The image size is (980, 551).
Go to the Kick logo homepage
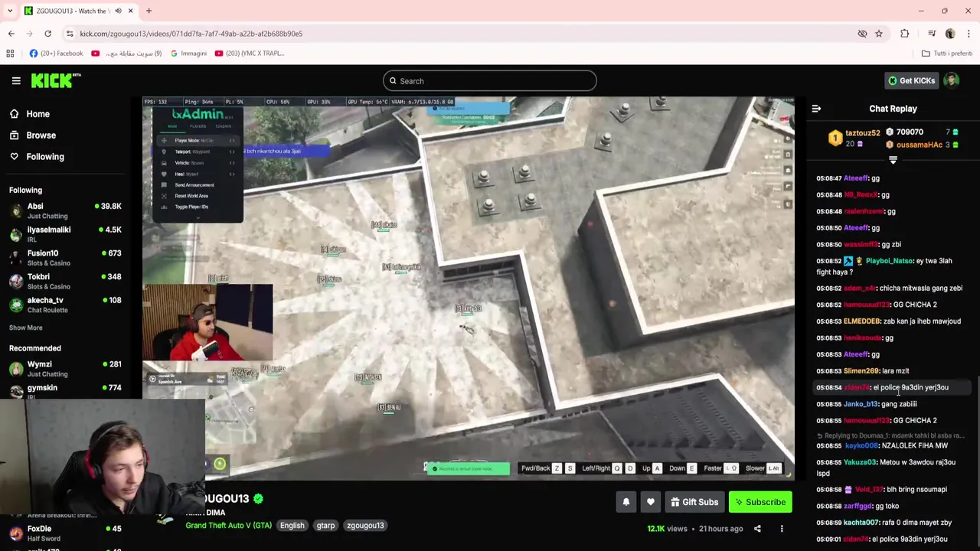coord(56,80)
